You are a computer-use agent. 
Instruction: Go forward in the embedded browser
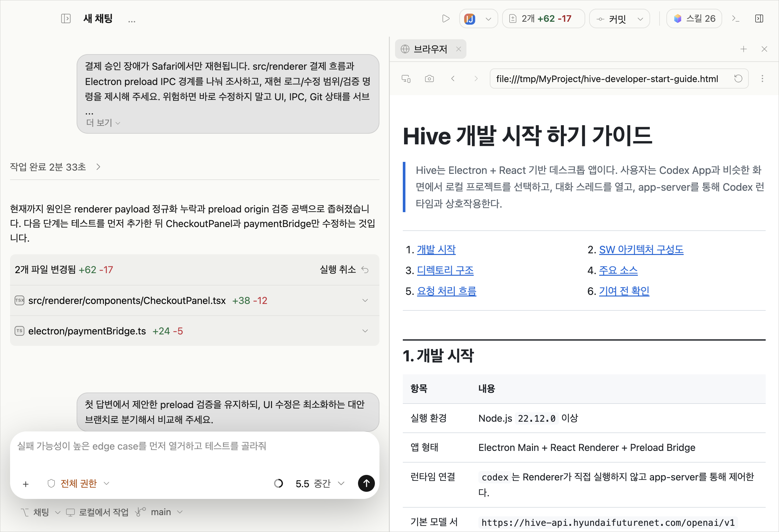476,79
